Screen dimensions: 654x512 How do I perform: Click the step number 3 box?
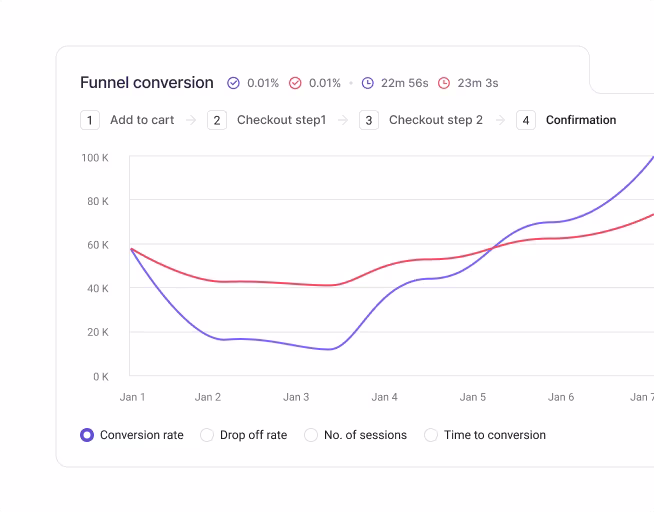coord(369,120)
